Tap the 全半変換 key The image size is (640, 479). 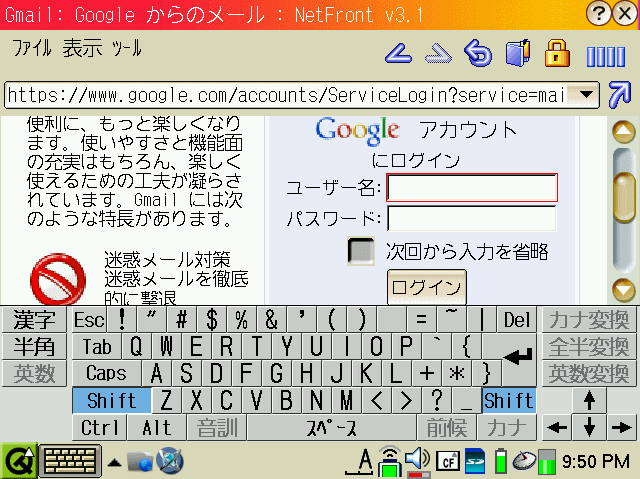point(589,346)
